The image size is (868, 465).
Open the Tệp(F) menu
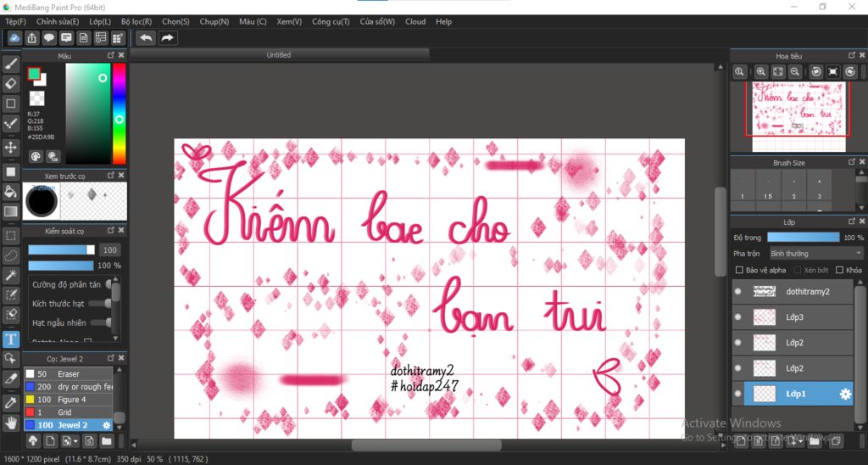tap(15, 21)
